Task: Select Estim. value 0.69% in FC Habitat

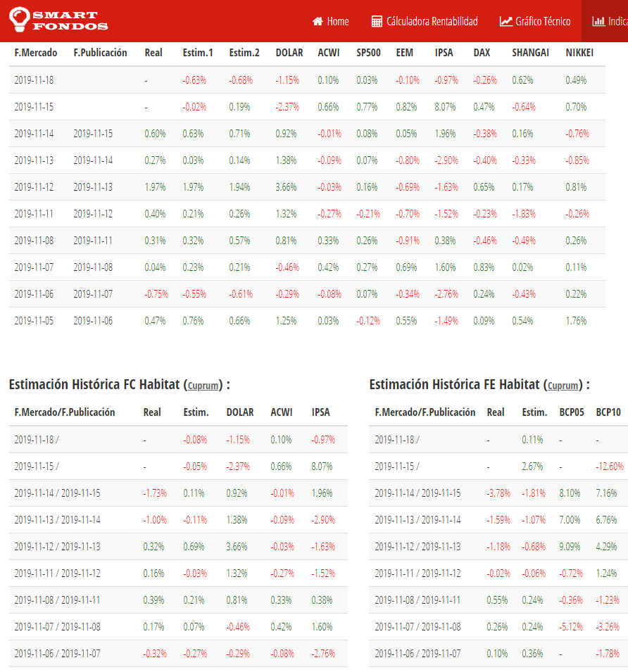Action: (194, 547)
